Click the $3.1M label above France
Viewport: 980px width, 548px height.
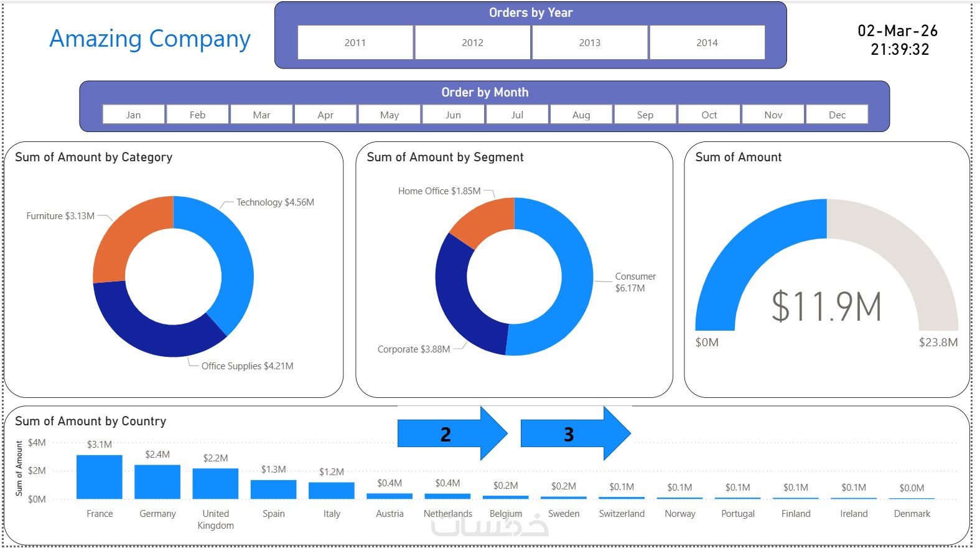coord(100,445)
